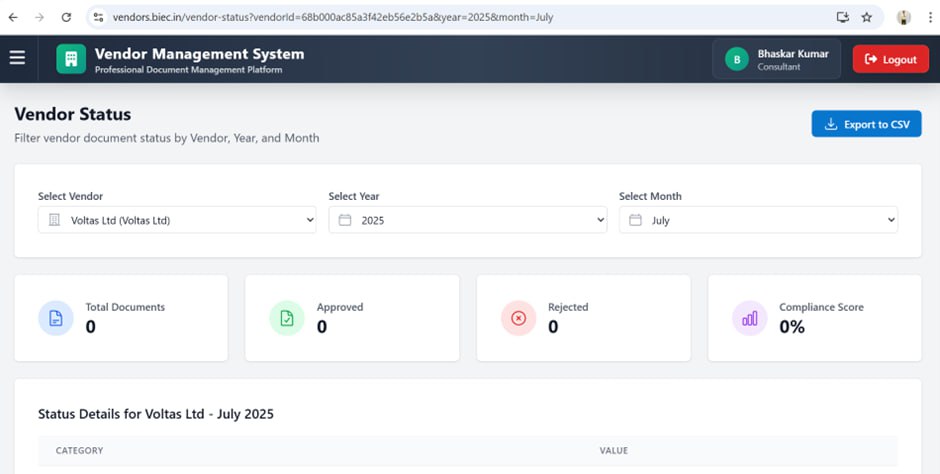The height and width of the screenshot is (474, 940).
Task: Click the Rejected label
Action: (x=568, y=307)
